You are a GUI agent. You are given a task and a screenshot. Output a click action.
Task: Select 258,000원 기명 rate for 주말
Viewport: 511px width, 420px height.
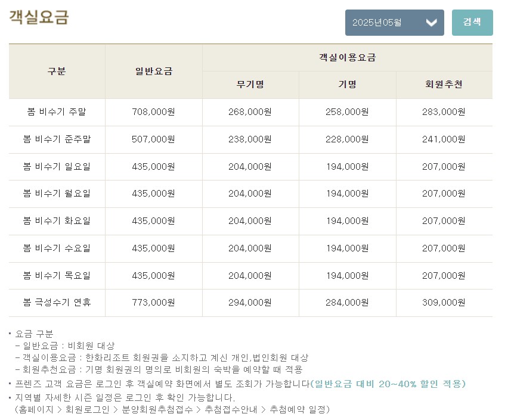tap(347, 111)
